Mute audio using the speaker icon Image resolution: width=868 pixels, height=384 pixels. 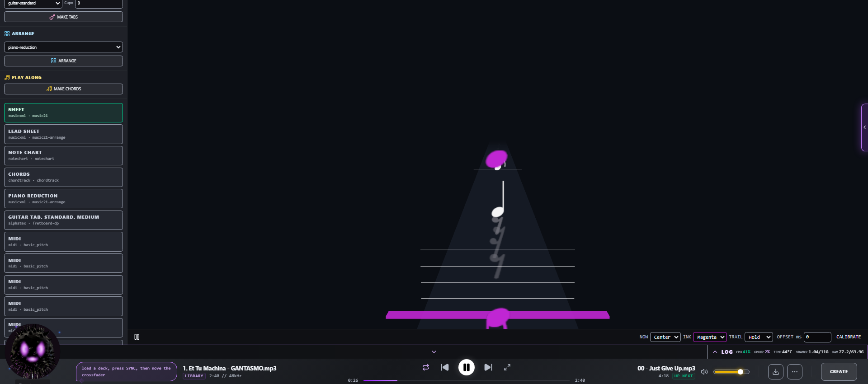[704, 372]
